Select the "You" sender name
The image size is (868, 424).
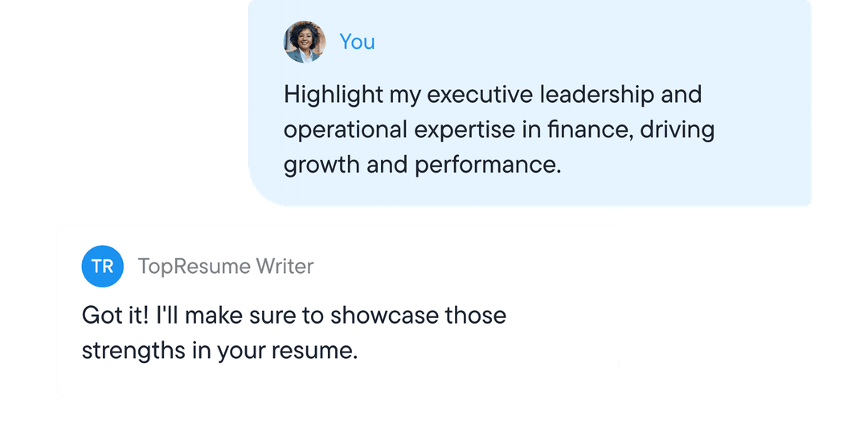357,42
